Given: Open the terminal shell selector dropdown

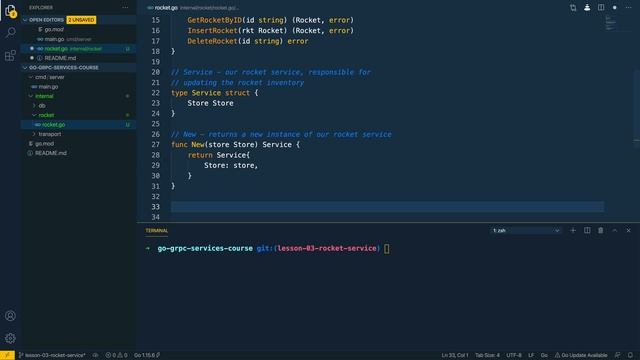Looking at the screenshot, I should pyautogui.click(x=526, y=231).
